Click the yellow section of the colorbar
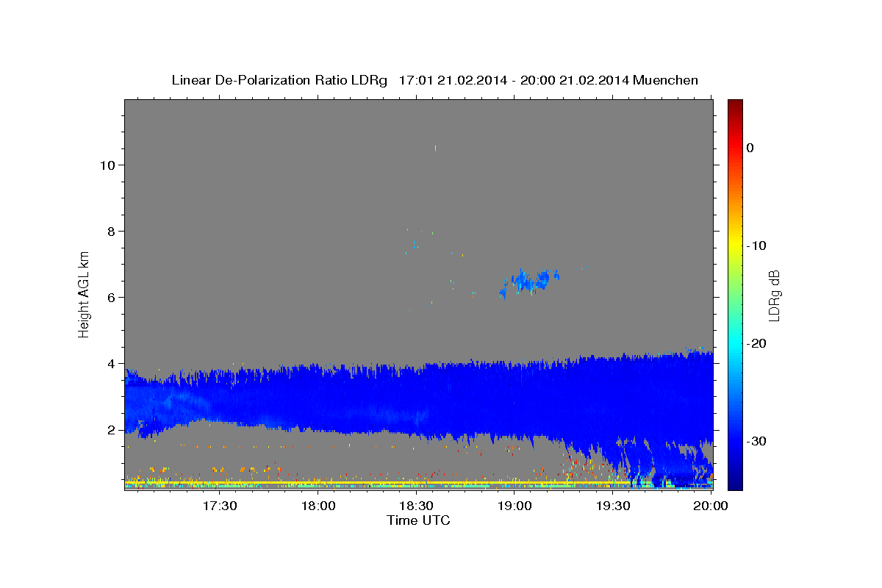Image resolution: width=882 pixels, height=588 pixels. pyautogui.click(x=735, y=243)
